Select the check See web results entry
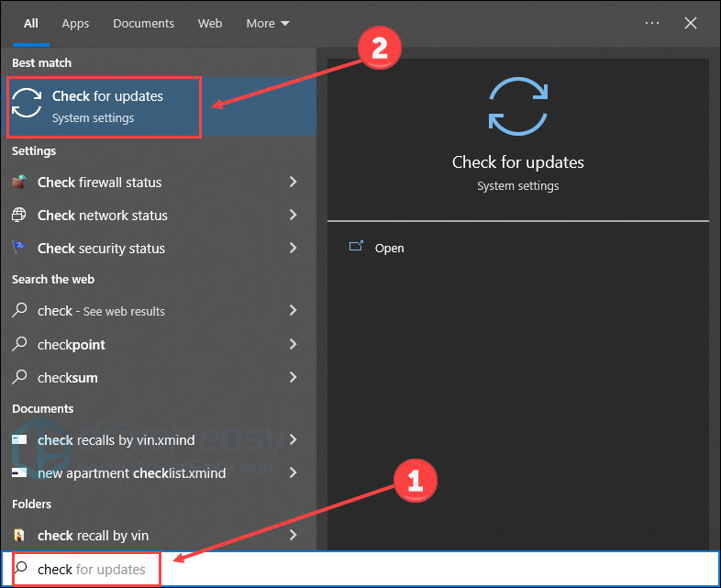 pos(101,312)
